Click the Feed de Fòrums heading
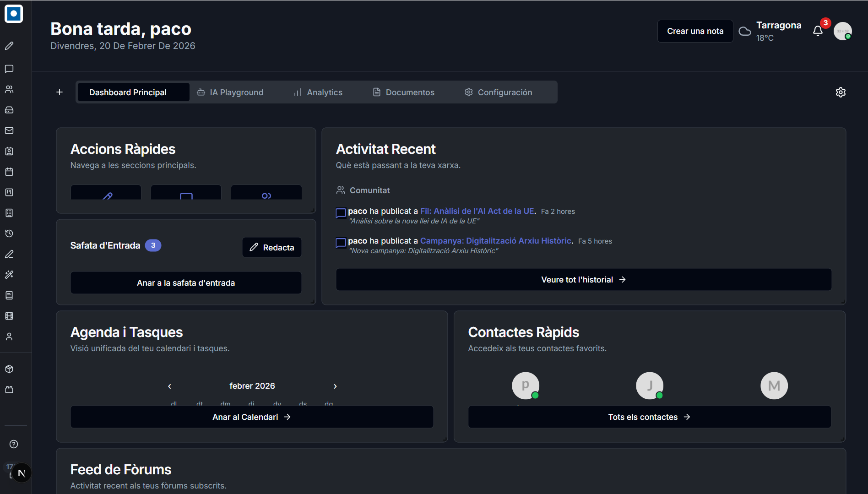The image size is (868, 494). point(121,469)
